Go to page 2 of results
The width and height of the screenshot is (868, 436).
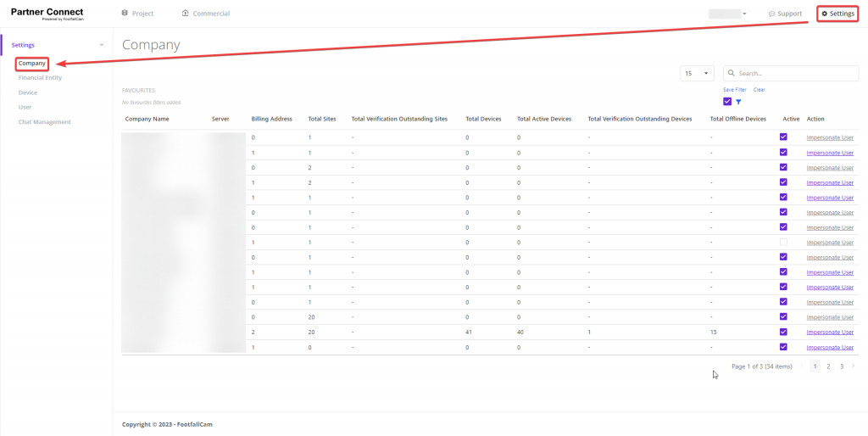click(828, 366)
